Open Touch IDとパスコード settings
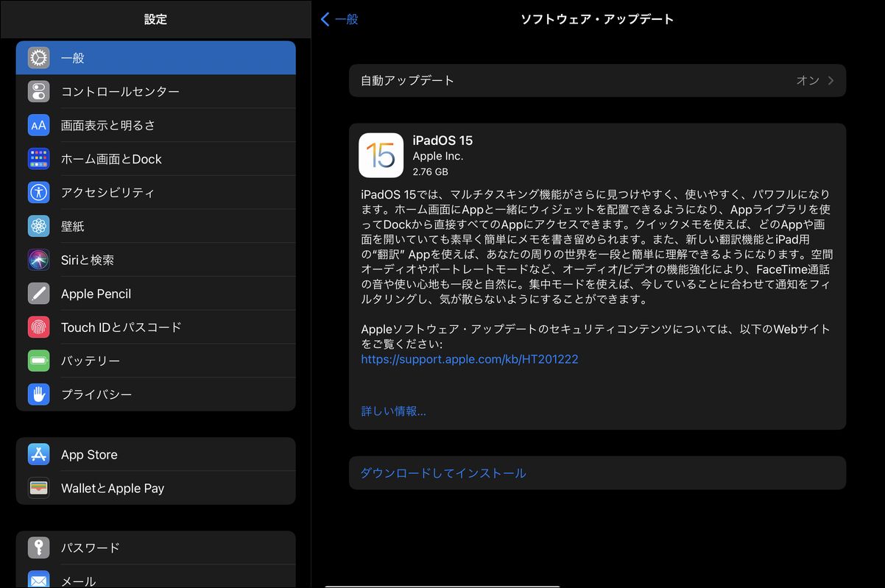Image resolution: width=885 pixels, height=588 pixels. [x=156, y=327]
